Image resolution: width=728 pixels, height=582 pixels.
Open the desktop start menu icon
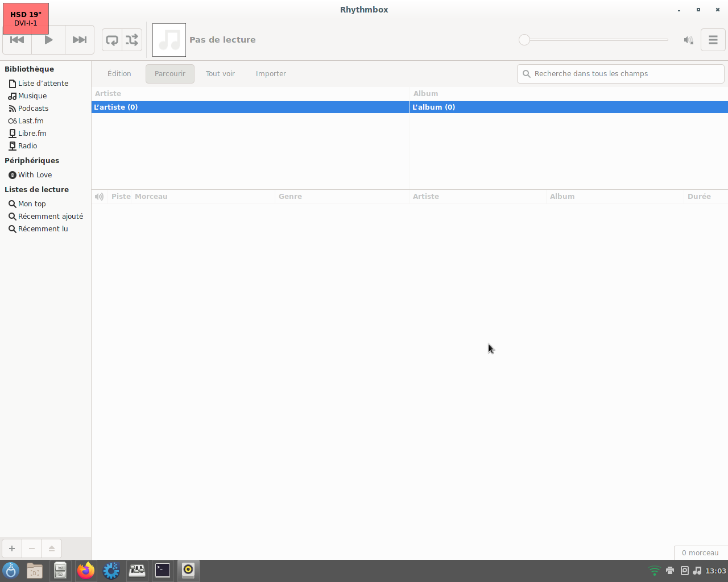click(x=11, y=570)
